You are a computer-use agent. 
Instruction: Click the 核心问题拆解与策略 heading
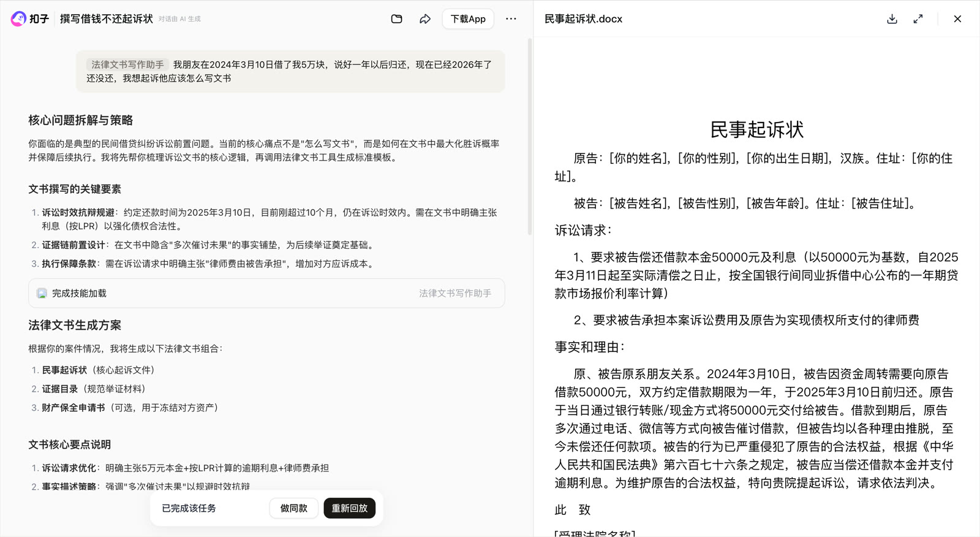tap(80, 120)
